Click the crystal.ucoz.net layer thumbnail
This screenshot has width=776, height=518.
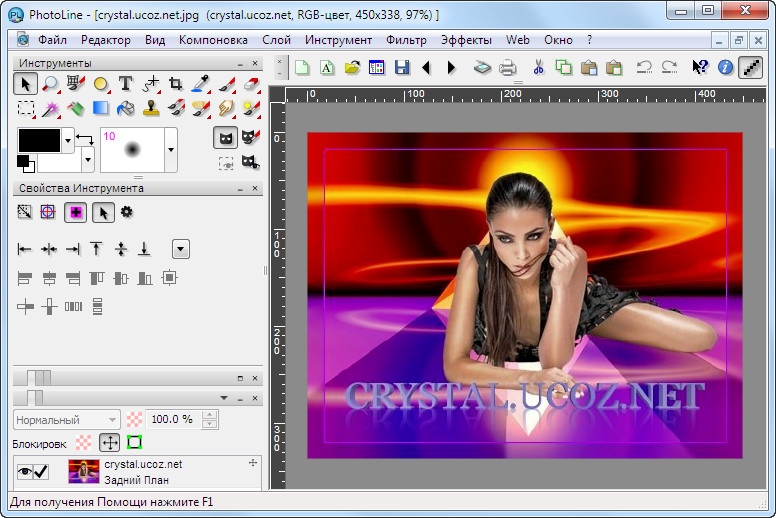(84, 472)
